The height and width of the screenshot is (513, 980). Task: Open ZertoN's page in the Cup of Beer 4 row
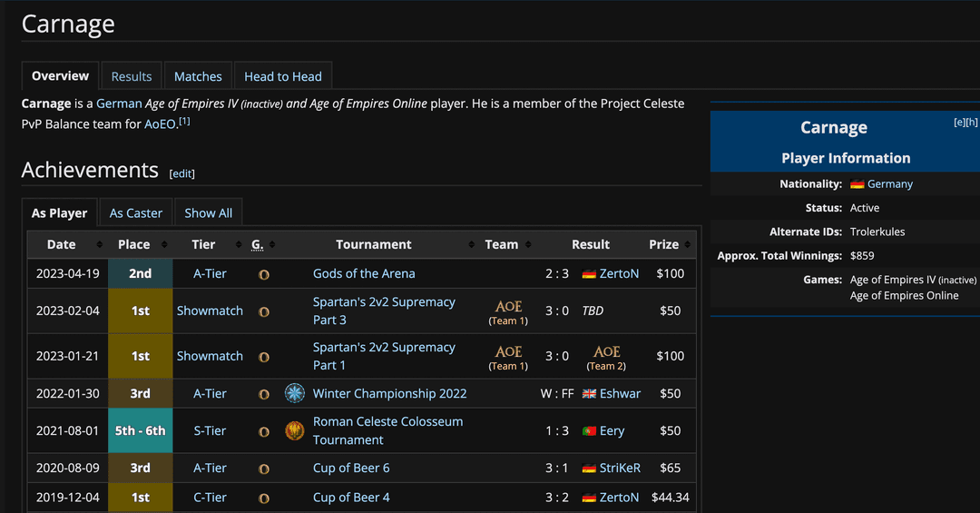click(619, 498)
